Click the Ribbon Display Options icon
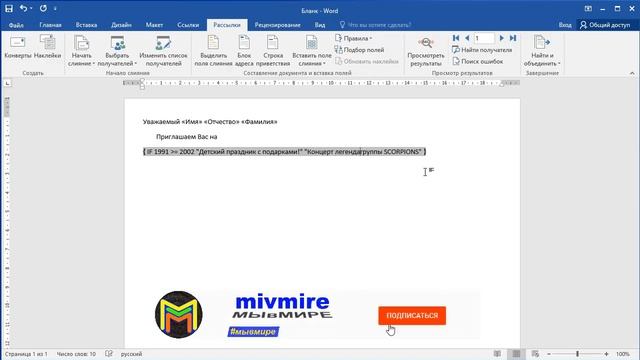Image resolution: width=640 pixels, height=360 pixels. (588, 9)
